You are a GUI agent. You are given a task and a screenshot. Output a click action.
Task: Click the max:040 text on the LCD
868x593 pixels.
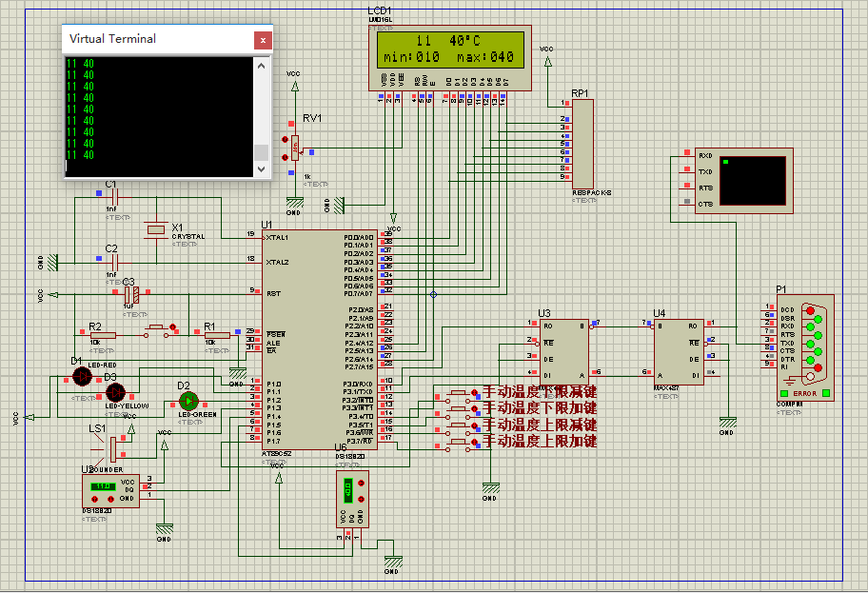[485, 57]
